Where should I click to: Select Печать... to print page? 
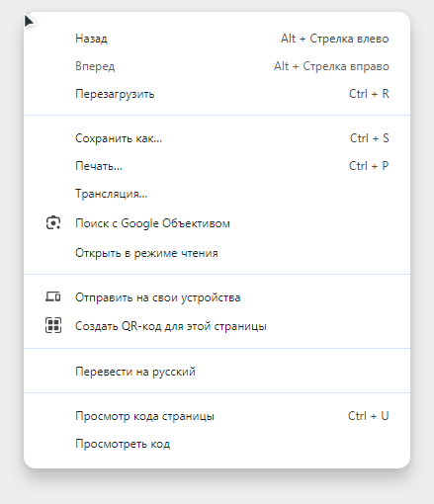pos(217,166)
